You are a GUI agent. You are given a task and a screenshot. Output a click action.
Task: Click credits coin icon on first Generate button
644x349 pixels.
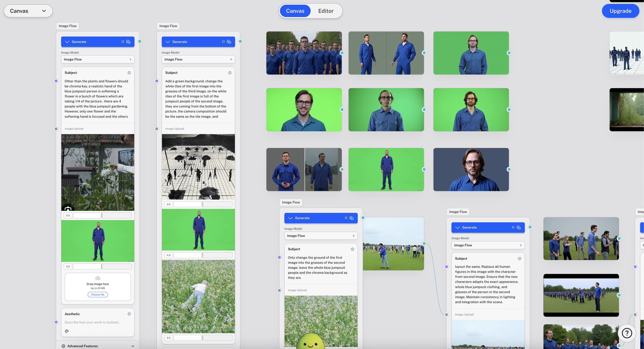click(x=128, y=42)
